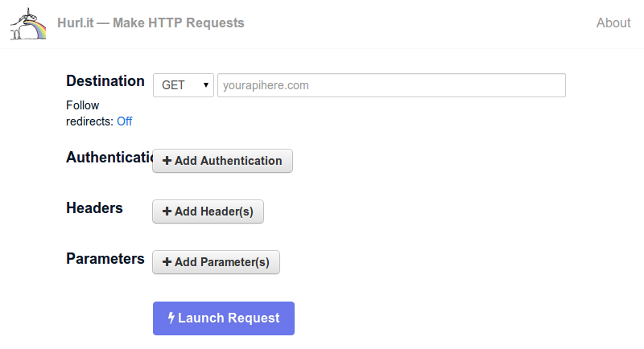Viewport: 644px width, 349px height.
Task: Focus the yourapihere.com URL field
Action: [x=391, y=85]
